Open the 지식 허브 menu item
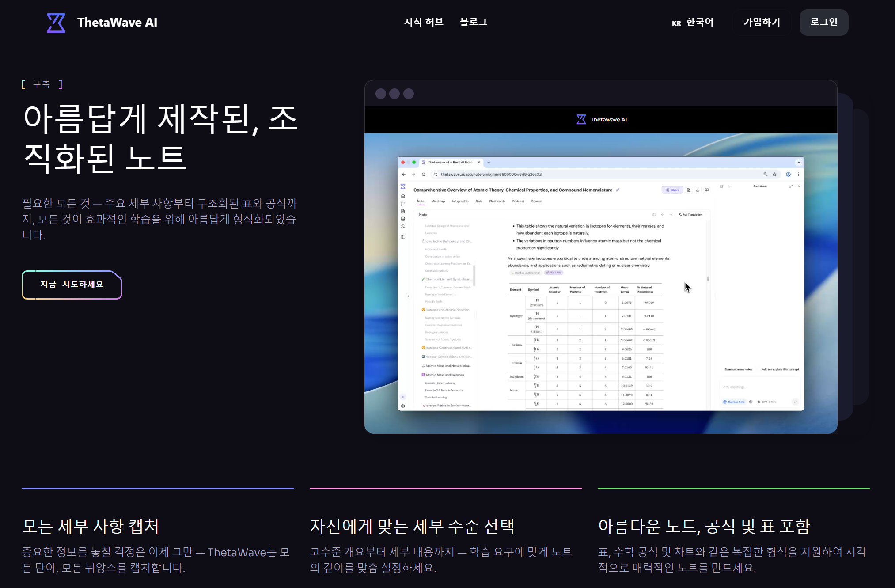Viewport: 895px width, 588px height. tap(424, 22)
